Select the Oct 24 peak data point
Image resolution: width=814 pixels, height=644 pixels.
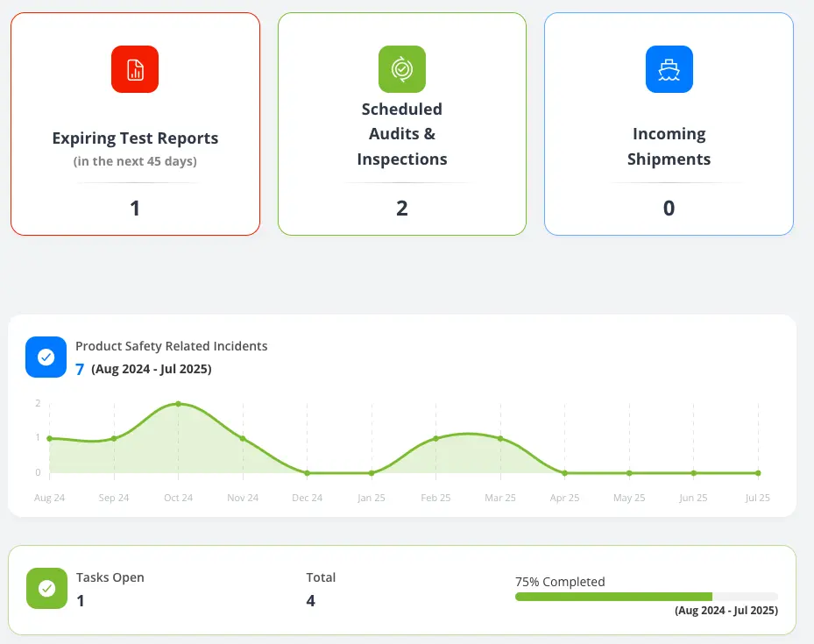click(x=179, y=404)
